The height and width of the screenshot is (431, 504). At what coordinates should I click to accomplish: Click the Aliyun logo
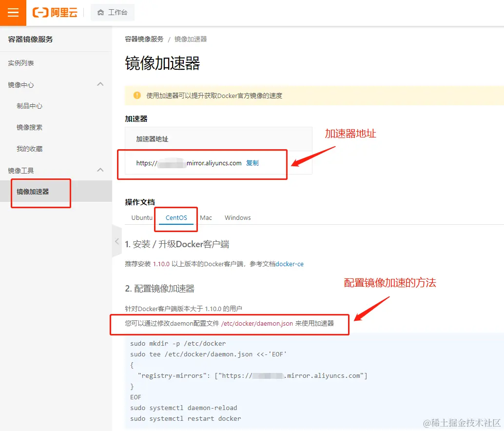click(55, 13)
